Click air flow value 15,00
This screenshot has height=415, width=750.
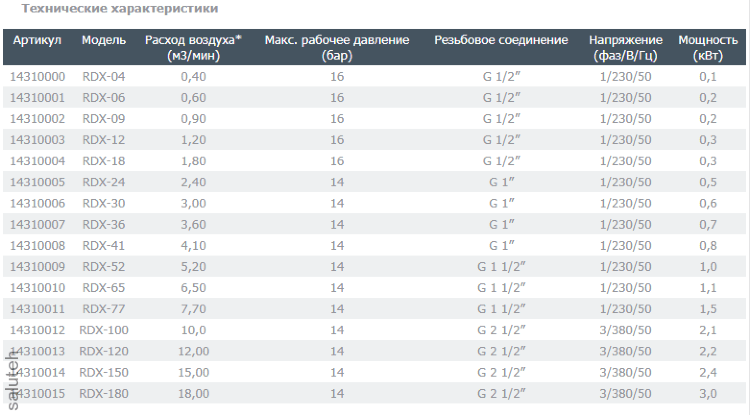click(x=193, y=371)
